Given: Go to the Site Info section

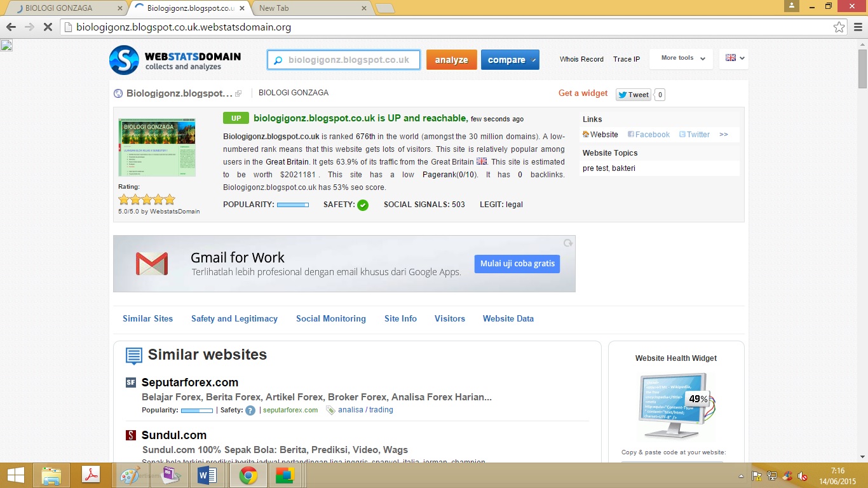Looking at the screenshot, I should point(401,319).
